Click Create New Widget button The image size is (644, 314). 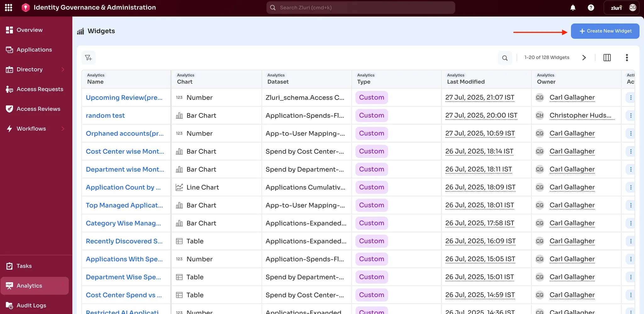[605, 31]
